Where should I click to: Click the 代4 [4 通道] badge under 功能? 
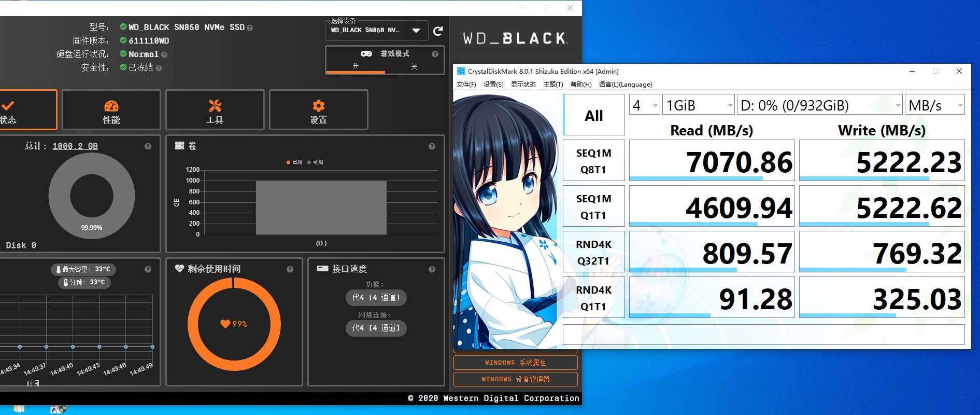[x=376, y=297]
